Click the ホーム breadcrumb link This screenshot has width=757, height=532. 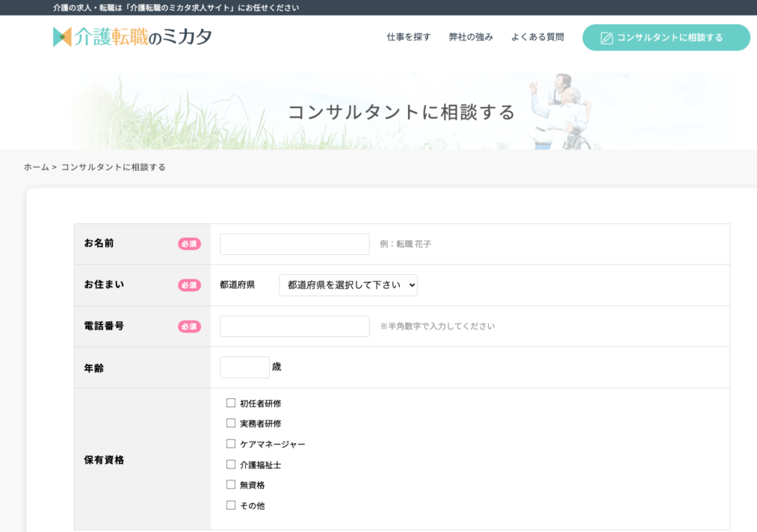(x=36, y=167)
